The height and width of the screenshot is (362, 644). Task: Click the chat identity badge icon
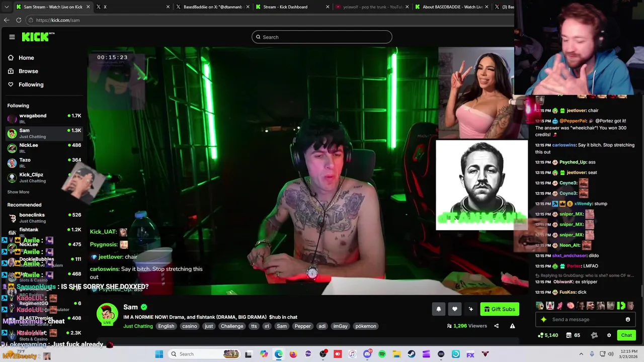(594, 335)
